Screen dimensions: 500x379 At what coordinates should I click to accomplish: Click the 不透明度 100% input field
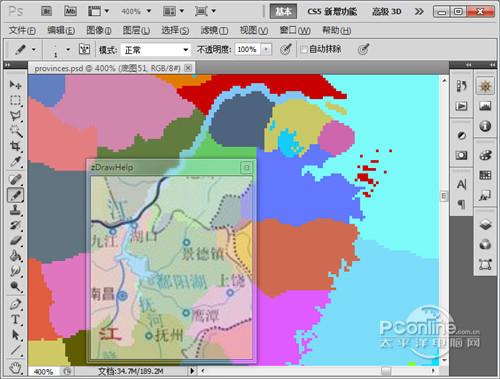(x=247, y=50)
